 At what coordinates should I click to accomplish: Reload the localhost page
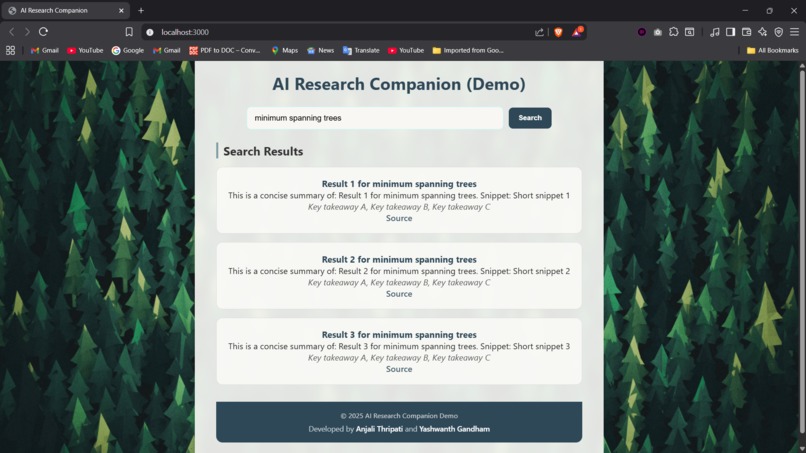click(x=44, y=32)
